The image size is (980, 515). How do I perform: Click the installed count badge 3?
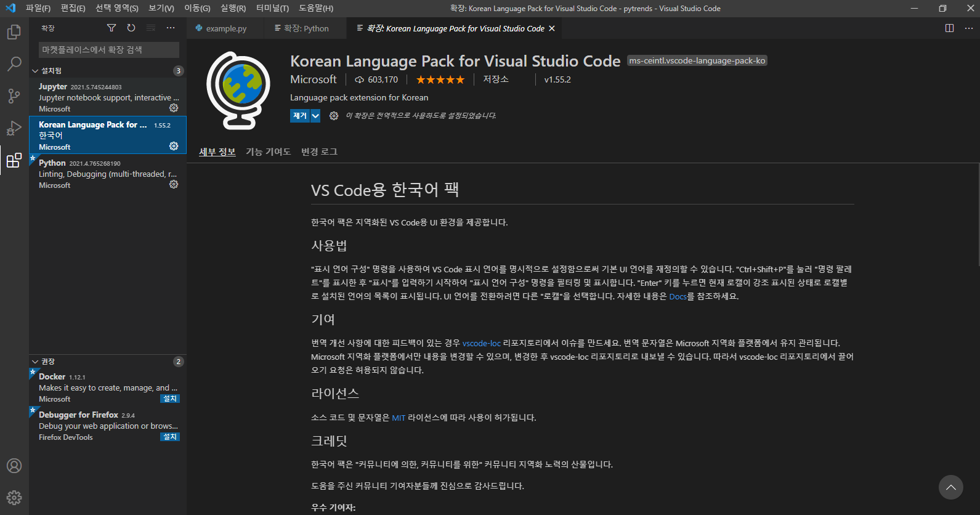(179, 71)
